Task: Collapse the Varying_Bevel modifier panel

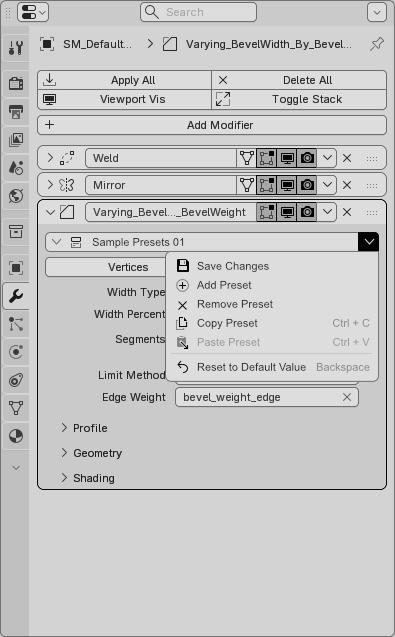Action: [50, 212]
